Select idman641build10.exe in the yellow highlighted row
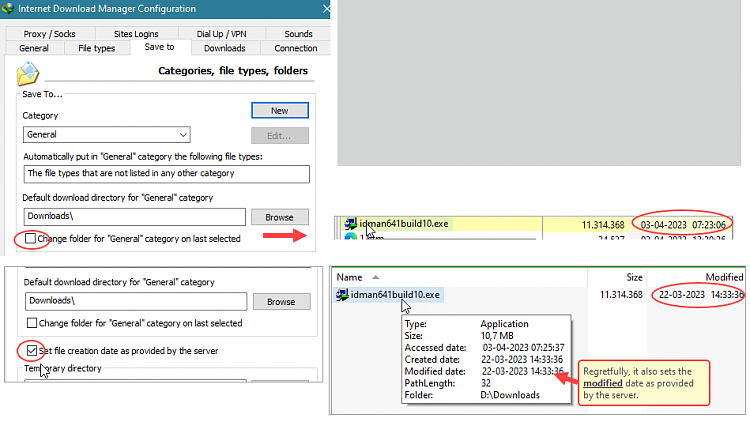The image size is (750, 422). [404, 223]
